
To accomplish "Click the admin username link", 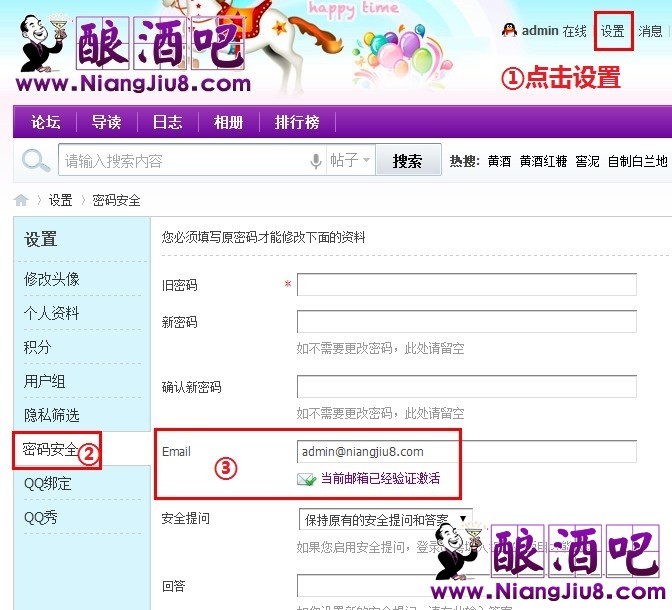I will coord(540,31).
